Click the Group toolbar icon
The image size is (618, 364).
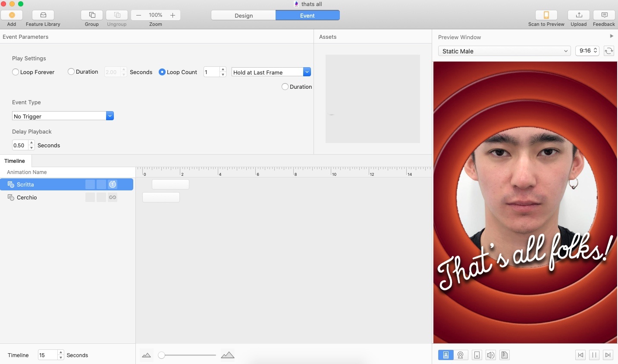tap(92, 15)
